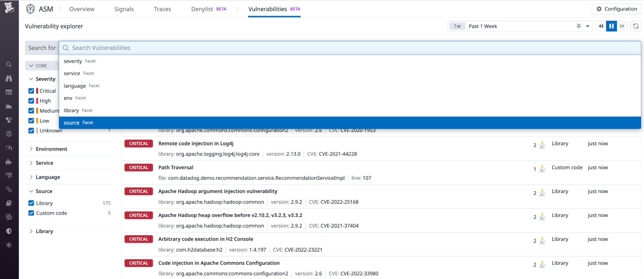This screenshot has width=644, height=279.
Task: Click Java icon on H2 Console row
Action: [x=542, y=240]
